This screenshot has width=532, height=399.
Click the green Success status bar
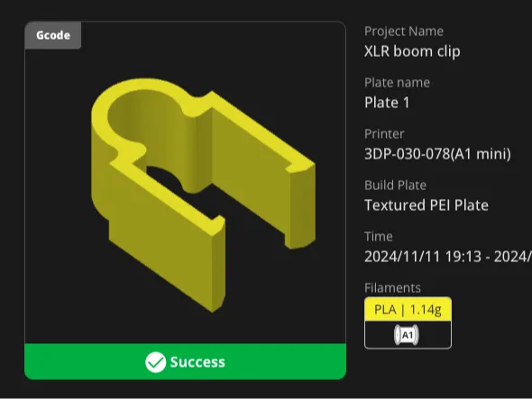coord(185,361)
